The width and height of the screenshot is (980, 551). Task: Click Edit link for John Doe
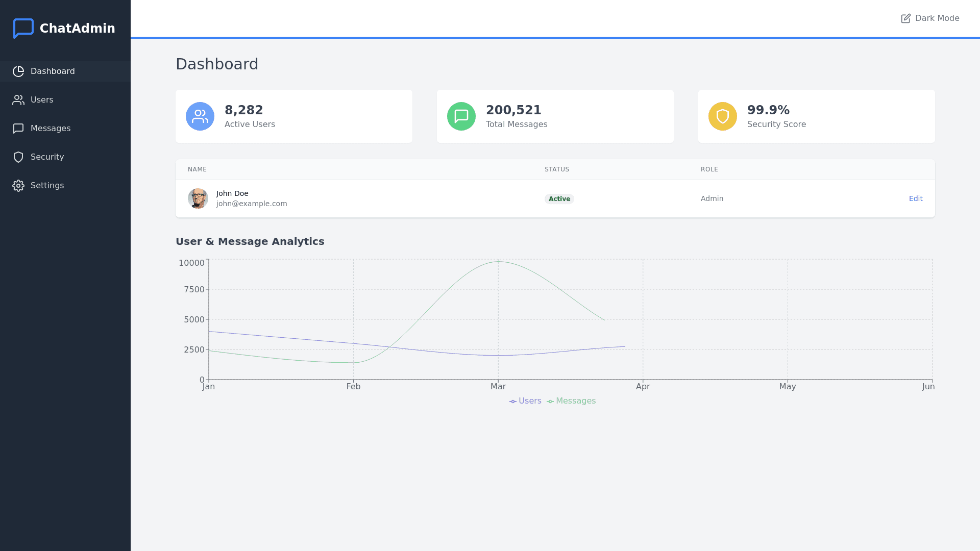pos(916,198)
